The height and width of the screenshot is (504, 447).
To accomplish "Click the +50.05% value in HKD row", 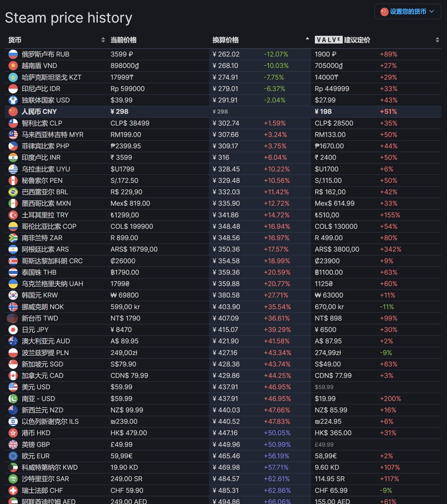I will click(277, 433).
